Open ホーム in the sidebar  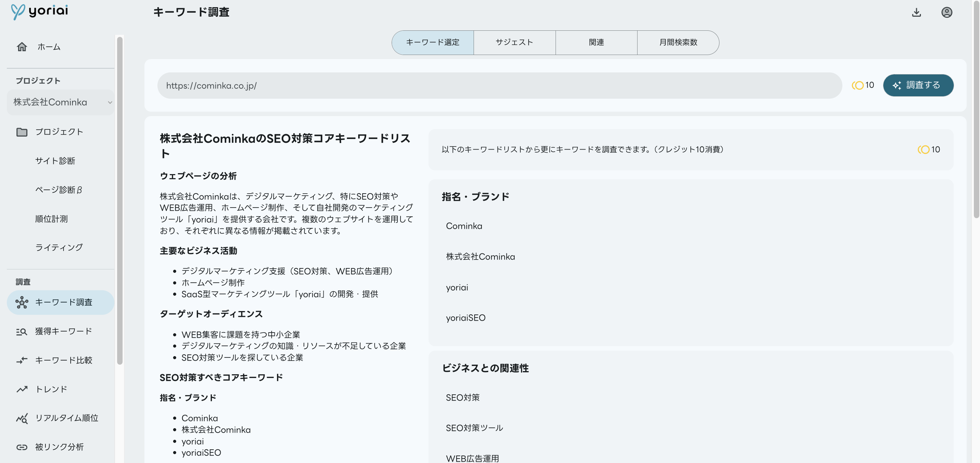(49, 47)
